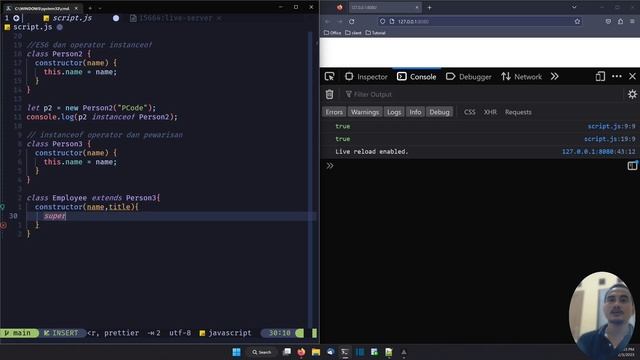This screenshot has width=640, height=360.
Task: Toggle the Requests filter
Action: (x=518, y=112)
